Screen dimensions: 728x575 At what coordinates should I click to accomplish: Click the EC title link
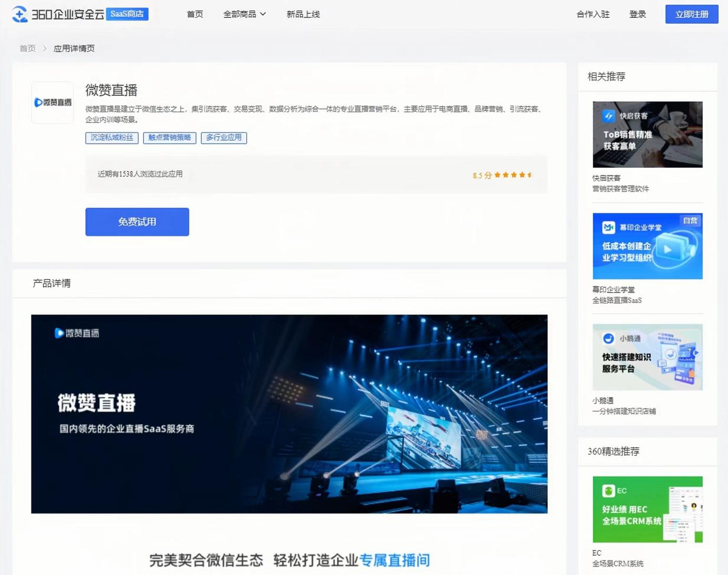[597, 553]
